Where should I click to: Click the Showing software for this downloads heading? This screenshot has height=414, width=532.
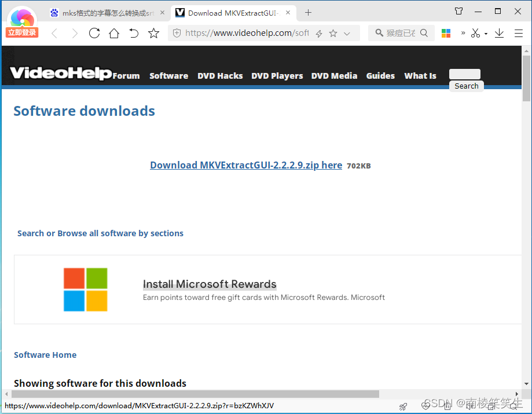click(x=100, y=383)
